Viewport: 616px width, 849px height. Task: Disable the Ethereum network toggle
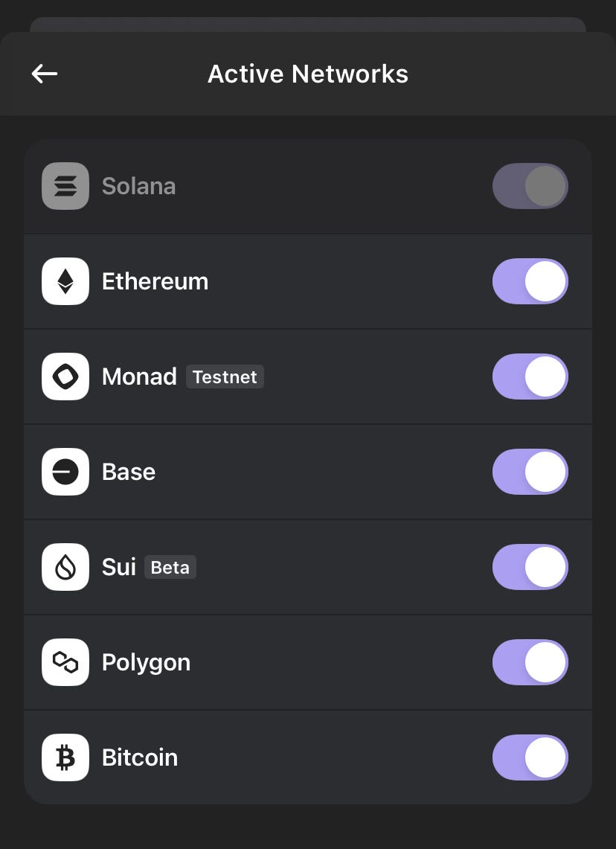point(530,281)
